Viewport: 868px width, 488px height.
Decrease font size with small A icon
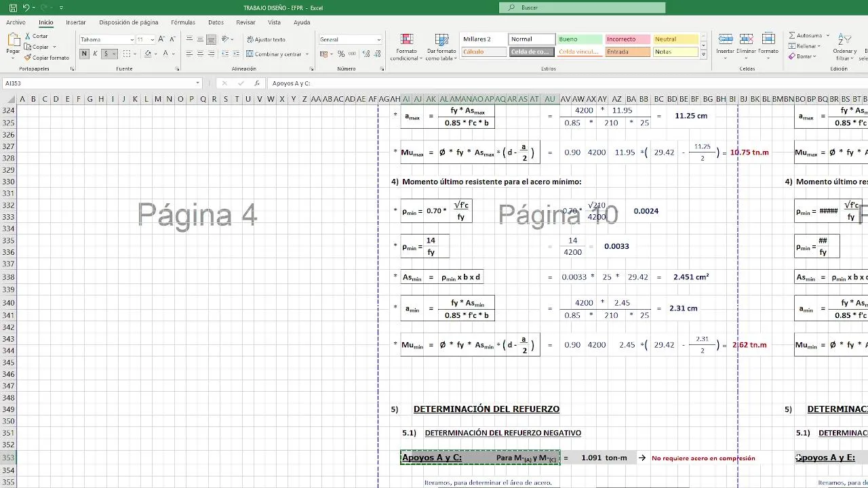click(x=173, y=39)
